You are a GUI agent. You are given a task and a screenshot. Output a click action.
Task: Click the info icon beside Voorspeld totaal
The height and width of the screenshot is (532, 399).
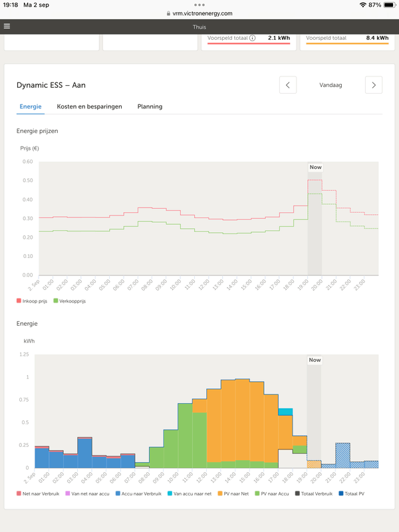253,39
